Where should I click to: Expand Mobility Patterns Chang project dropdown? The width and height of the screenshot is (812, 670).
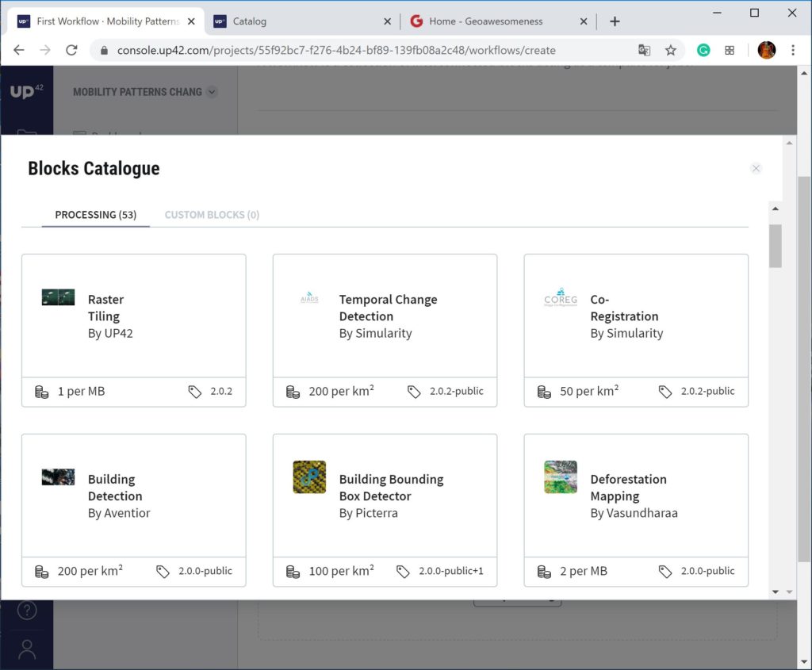pyautogui.click(x=212, y=92)
